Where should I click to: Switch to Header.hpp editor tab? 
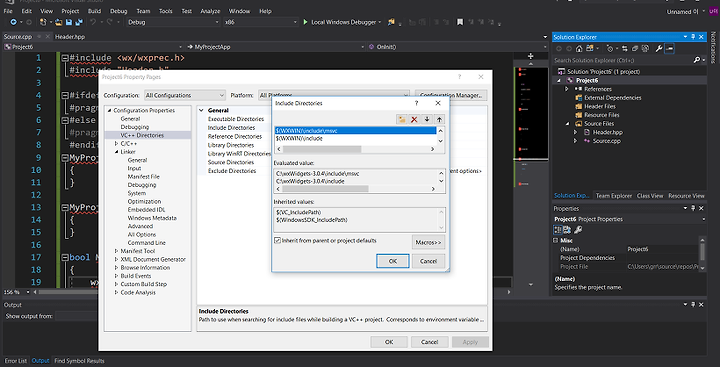tap(70, 37)
